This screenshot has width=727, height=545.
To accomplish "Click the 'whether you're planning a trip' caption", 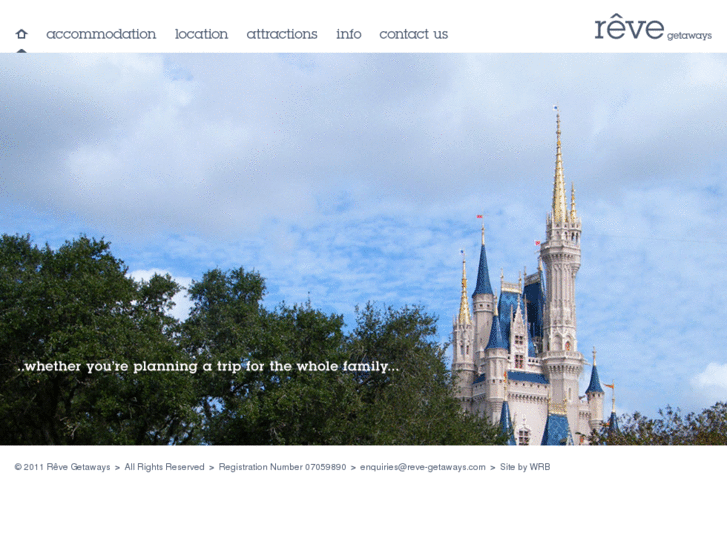I will [208, 366].
